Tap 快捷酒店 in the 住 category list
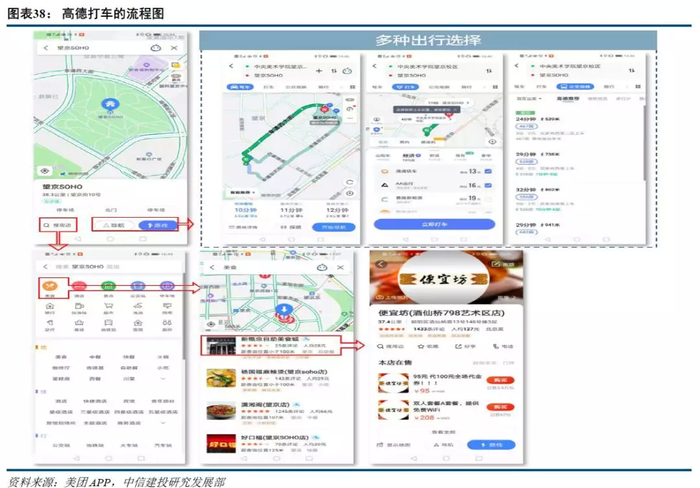The height and width of the screenshot is (488, 700). [95, 401]
